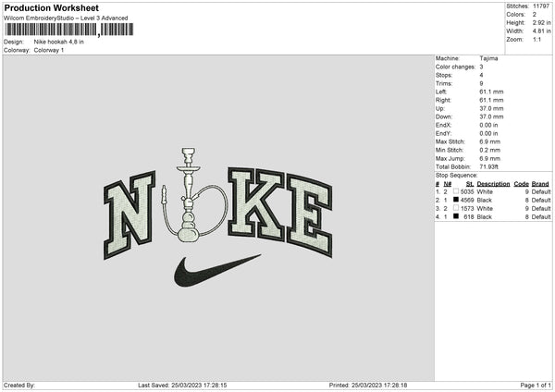Click stitch count "1573" in stop row 3

point(467,208)
